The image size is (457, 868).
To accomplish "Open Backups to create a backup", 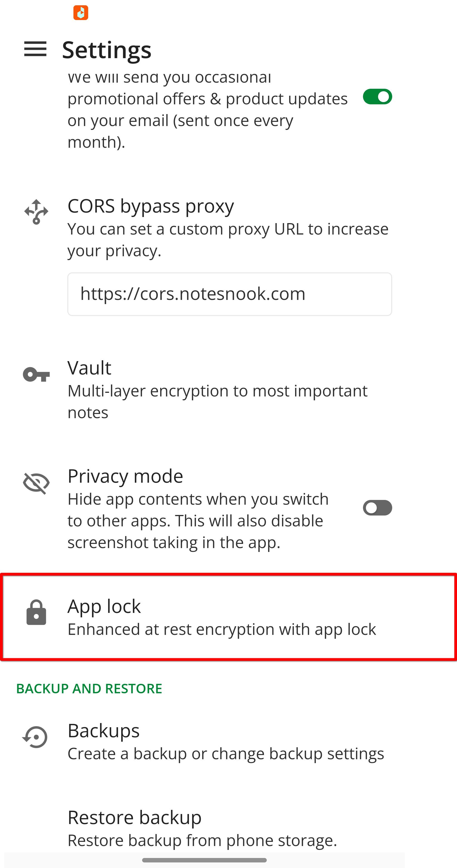I will pyautogui.click(x=226, y=741).
